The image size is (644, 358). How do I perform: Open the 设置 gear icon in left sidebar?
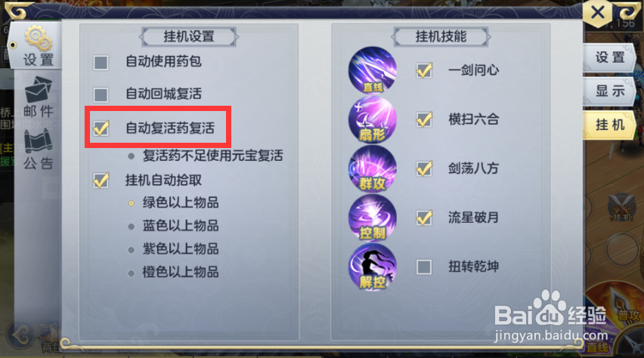(x=38, y=46)
